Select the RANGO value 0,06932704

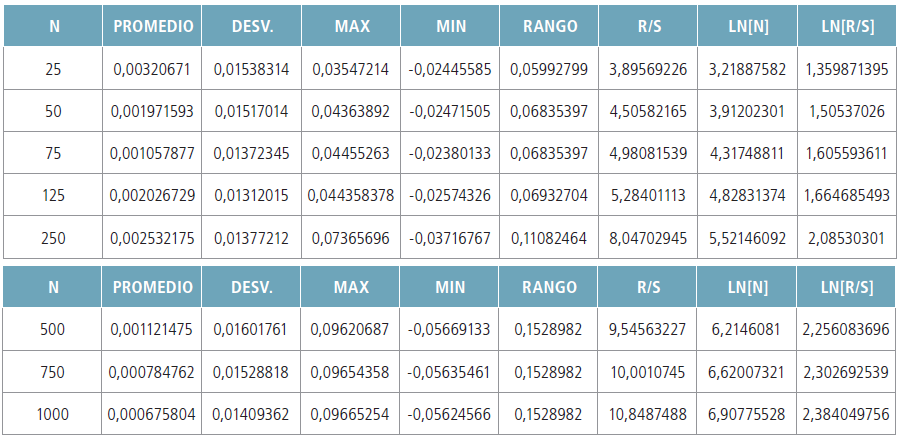pyautogui.click(x=549, y=195)
